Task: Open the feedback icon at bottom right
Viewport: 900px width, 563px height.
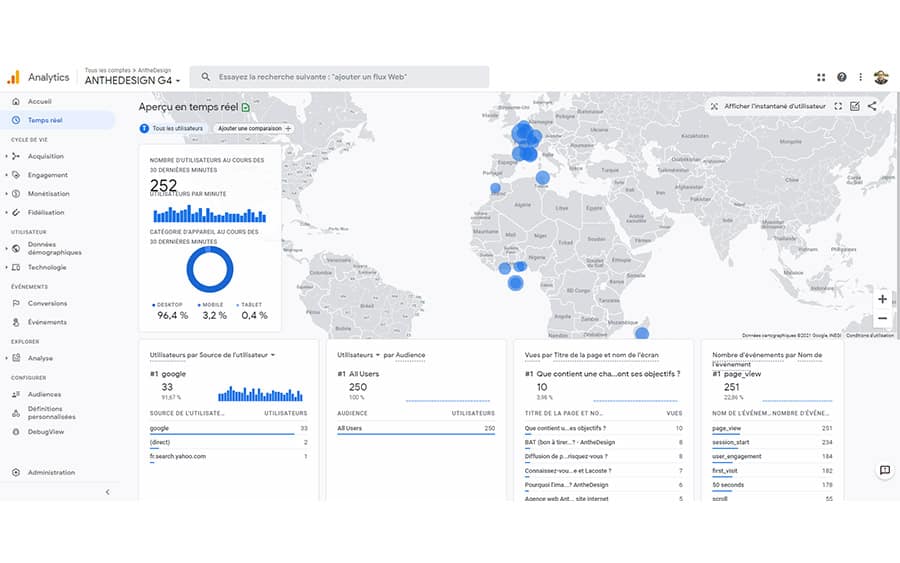Action: coord(885,470)
